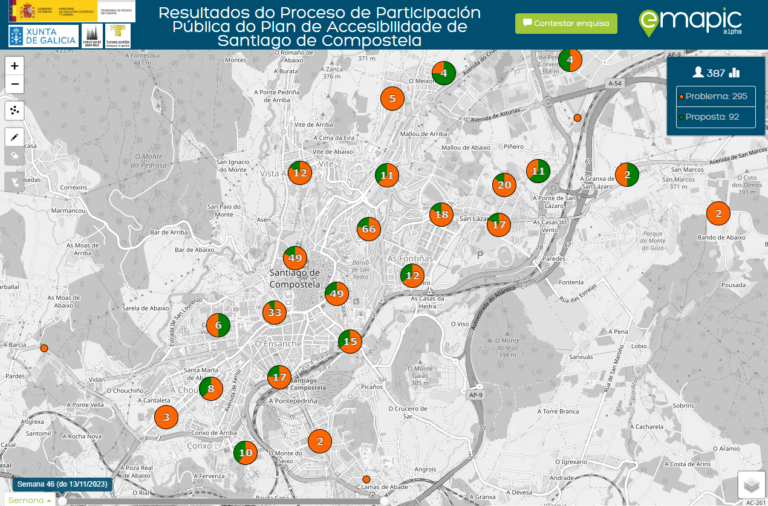Select the cluster marker labeled 15
The width and height of the screenshot is (768, 506).
pyautogui.click(x=349, y=342)
